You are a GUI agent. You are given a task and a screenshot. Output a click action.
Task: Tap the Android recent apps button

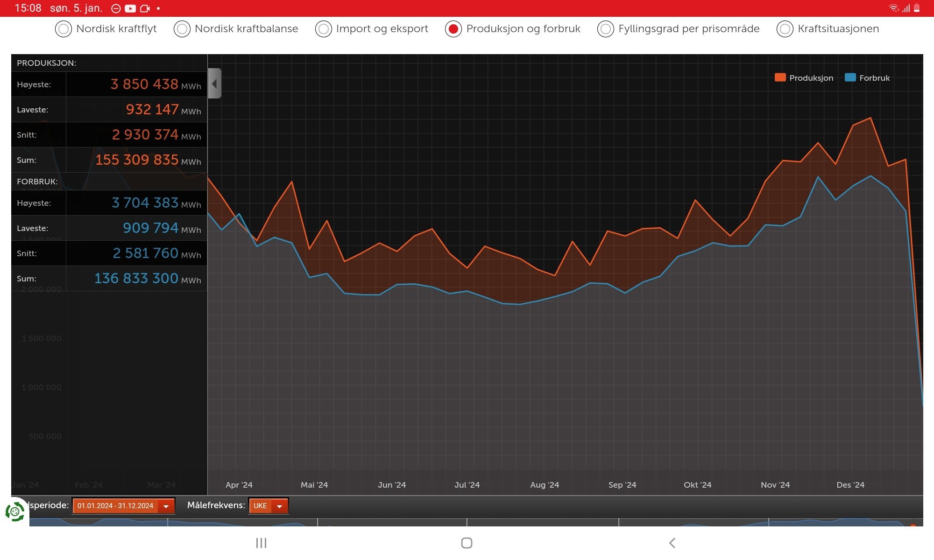click(x=261, y=543)
